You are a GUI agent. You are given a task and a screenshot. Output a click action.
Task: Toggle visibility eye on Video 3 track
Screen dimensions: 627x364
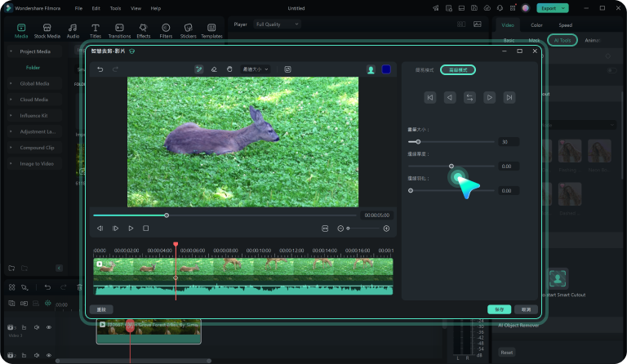coord(49,327)
